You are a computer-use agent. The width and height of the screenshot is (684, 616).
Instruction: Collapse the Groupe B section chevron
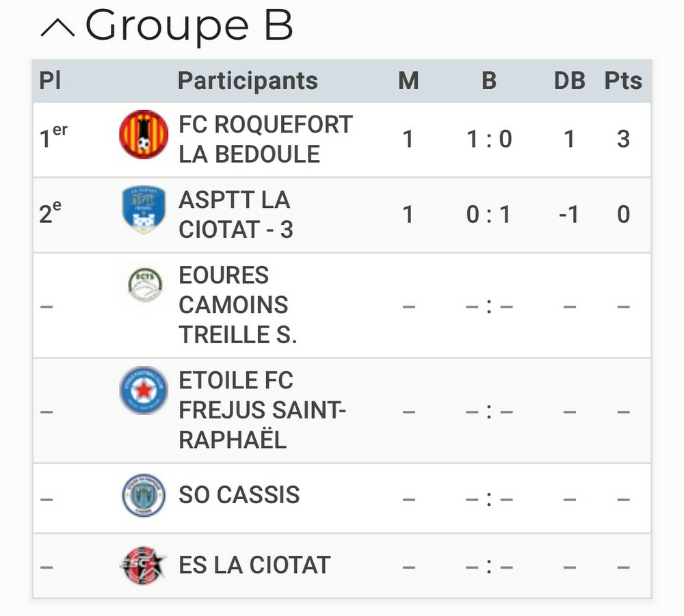coord(58,28)
